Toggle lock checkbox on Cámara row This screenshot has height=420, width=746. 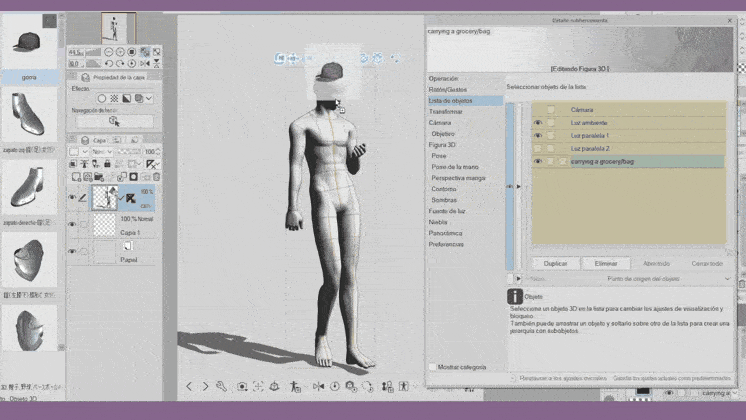550,110
